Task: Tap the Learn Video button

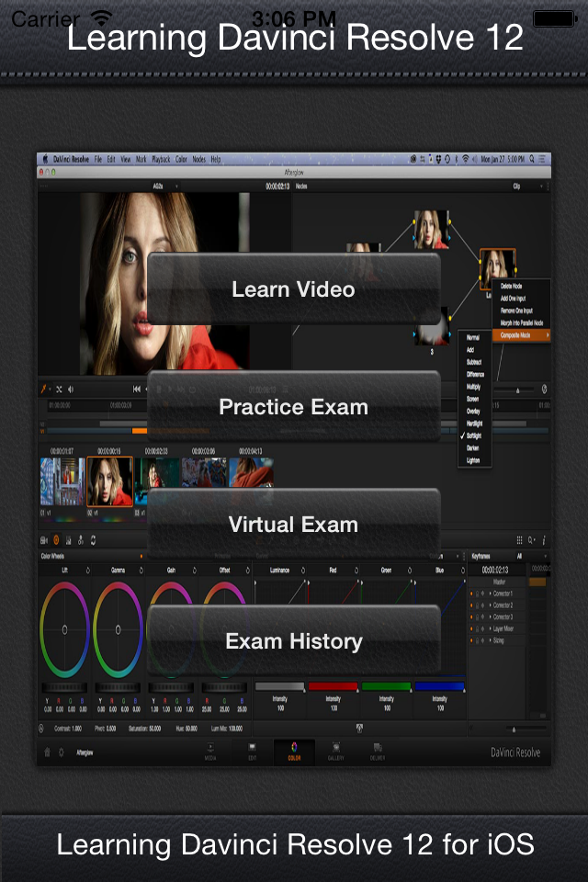Action: click(x=293, y=289)
